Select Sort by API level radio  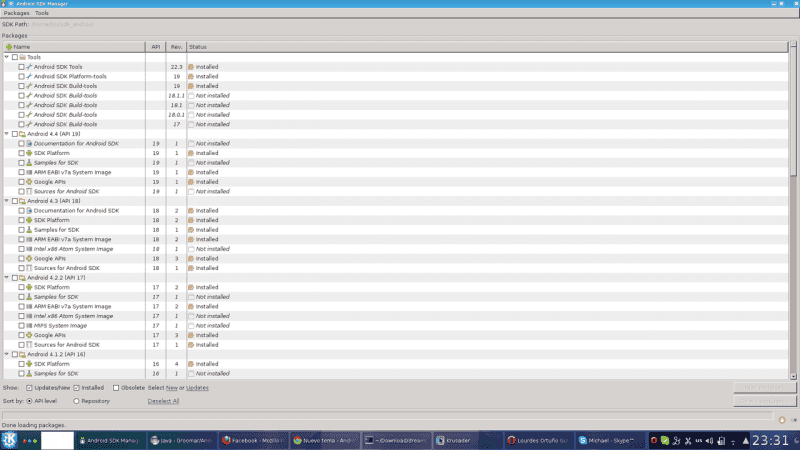(29, 401)
